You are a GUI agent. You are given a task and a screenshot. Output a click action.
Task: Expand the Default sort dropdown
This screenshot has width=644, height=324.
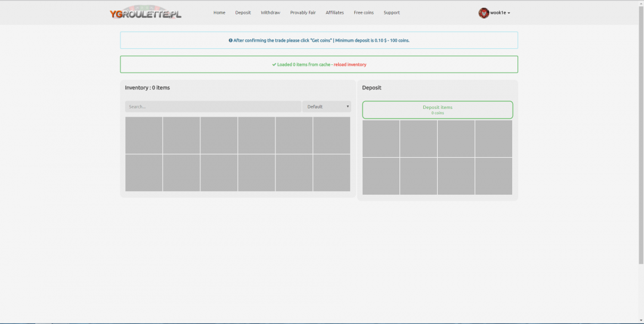click(327, 107)
